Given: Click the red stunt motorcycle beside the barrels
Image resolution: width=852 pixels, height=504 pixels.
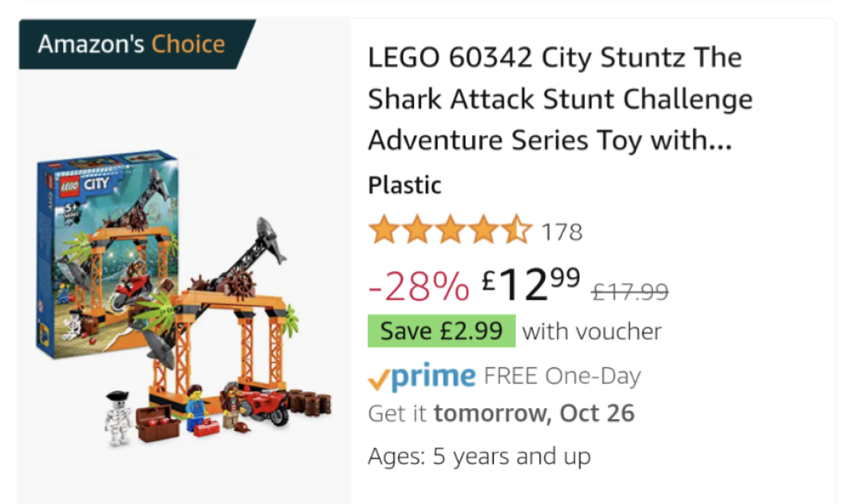Looking at the screenshot, I should click(x=263, y=405).
